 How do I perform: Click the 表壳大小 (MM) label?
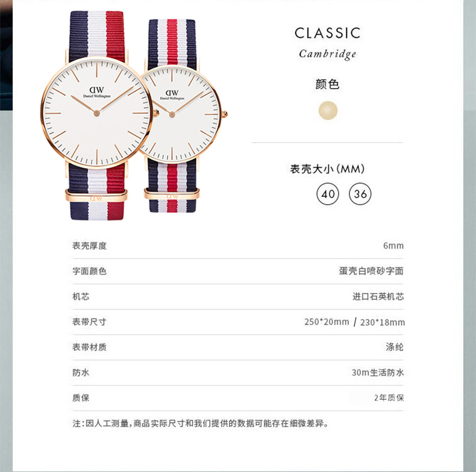coord(327,169)
